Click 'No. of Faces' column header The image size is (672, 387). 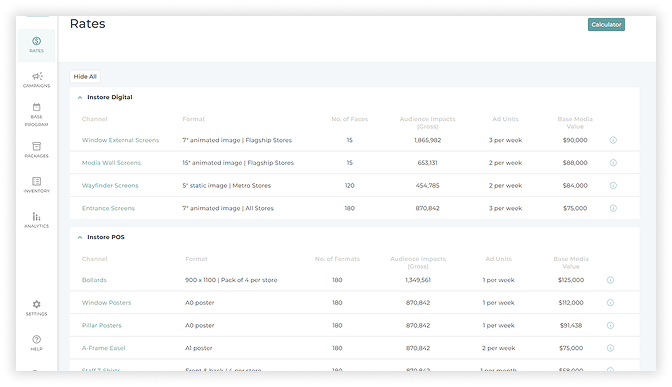(350, 119)
